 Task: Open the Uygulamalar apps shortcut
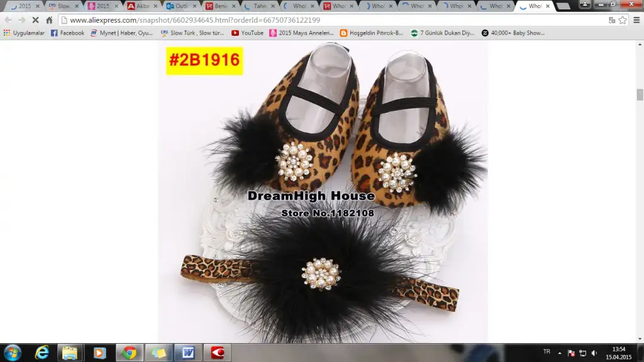pos(24,33)
